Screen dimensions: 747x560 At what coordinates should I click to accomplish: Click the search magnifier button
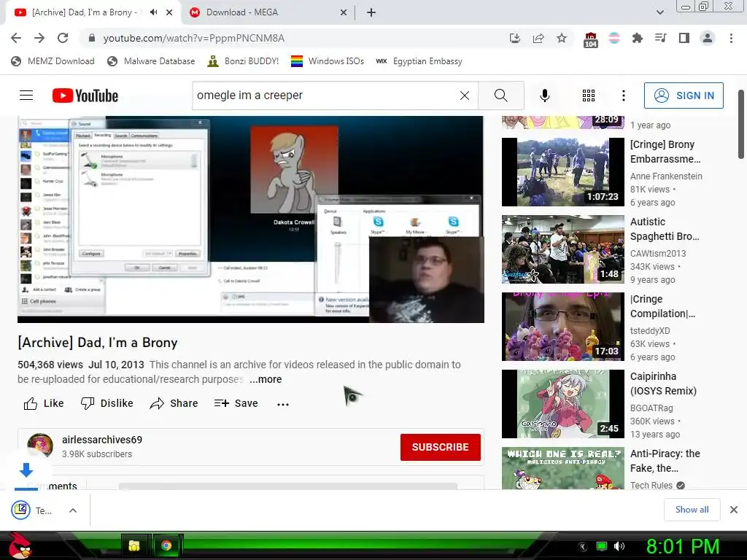[x=500, y=96]
